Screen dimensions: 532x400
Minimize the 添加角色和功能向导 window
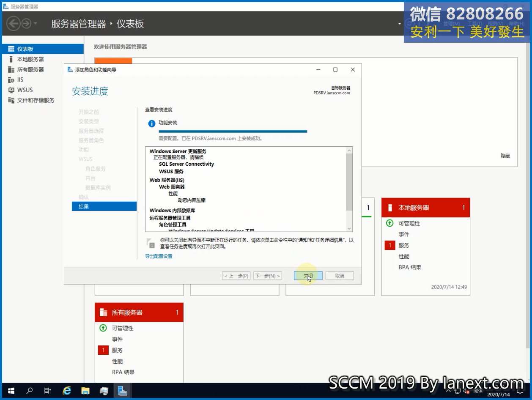[318, 70]
